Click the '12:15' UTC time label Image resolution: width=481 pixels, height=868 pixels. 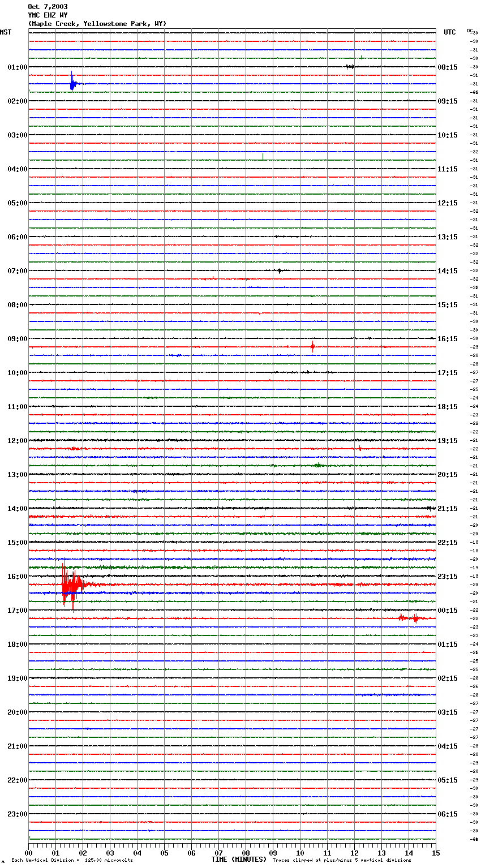tap(448, 203)
